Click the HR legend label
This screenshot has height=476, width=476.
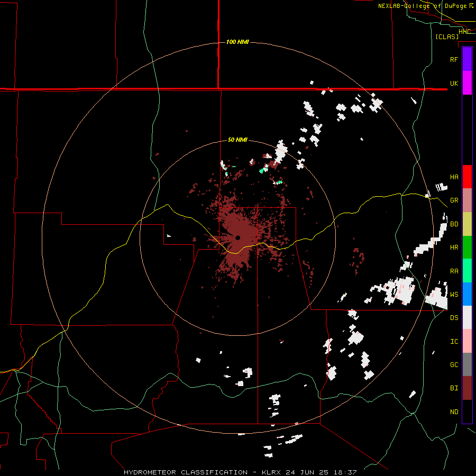point(454,248)
